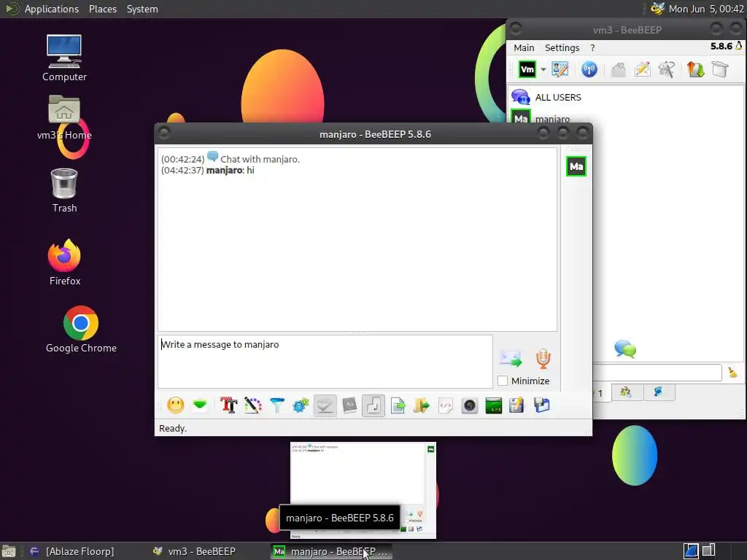Switch to the blue pin tab in vm3 window
This screenshot has height=560, width=747.
point(658,392)
